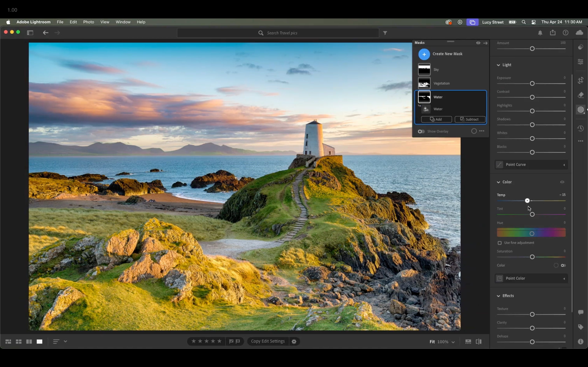Open the Keywords tag icon
Viewport: 588px width, 367px height.
(580, 327)
